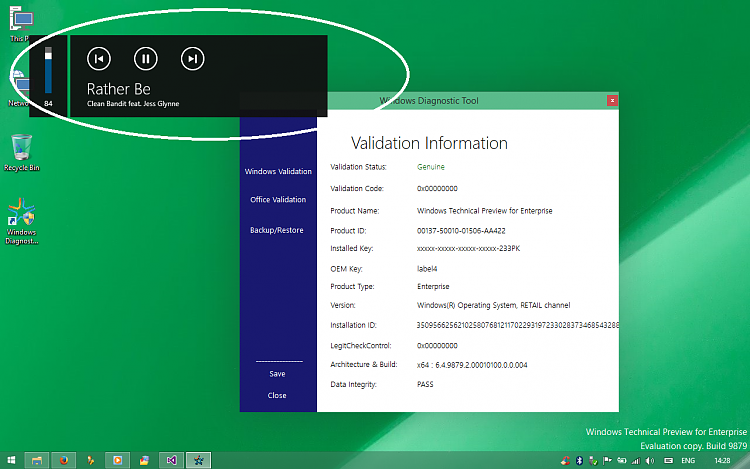Open the Office Validation section
The image size is (750, 469).
[278, 199]
